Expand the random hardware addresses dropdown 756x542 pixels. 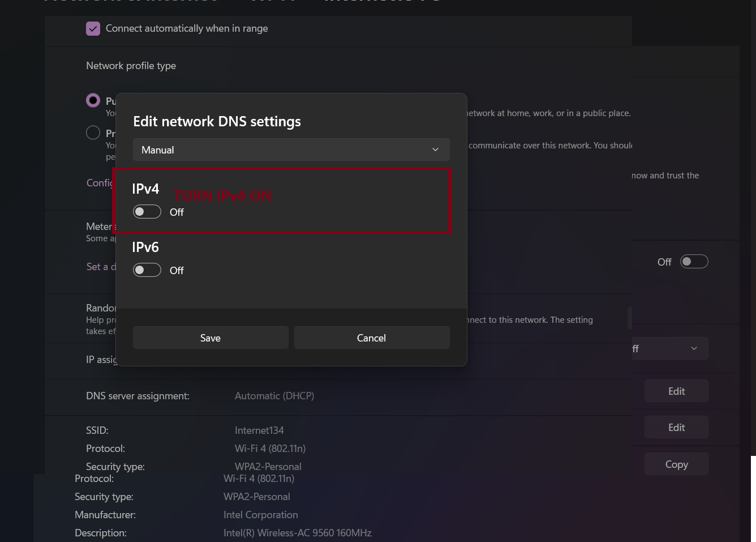click(670, 348)
